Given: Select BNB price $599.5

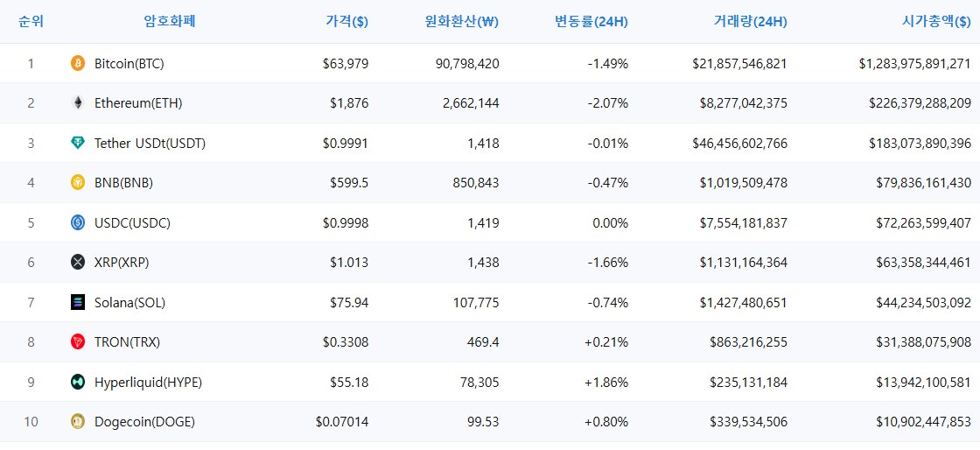Looking at the screenshot, I should point(349,182).
